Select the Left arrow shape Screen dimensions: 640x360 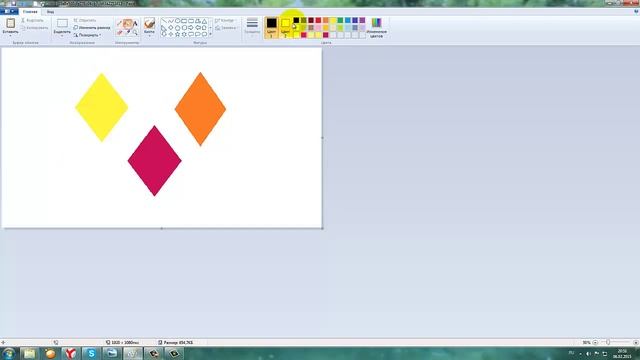pyautogui.click(x=198, y=28)
